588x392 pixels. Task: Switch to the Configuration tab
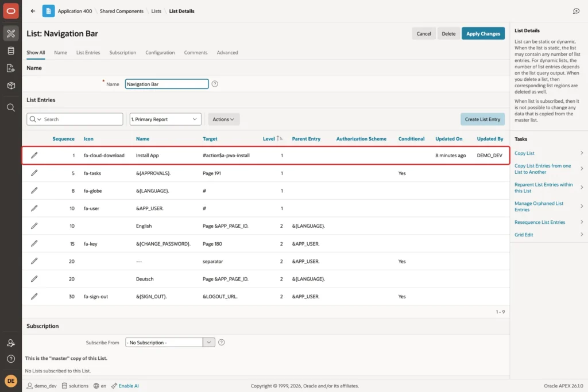160,52
